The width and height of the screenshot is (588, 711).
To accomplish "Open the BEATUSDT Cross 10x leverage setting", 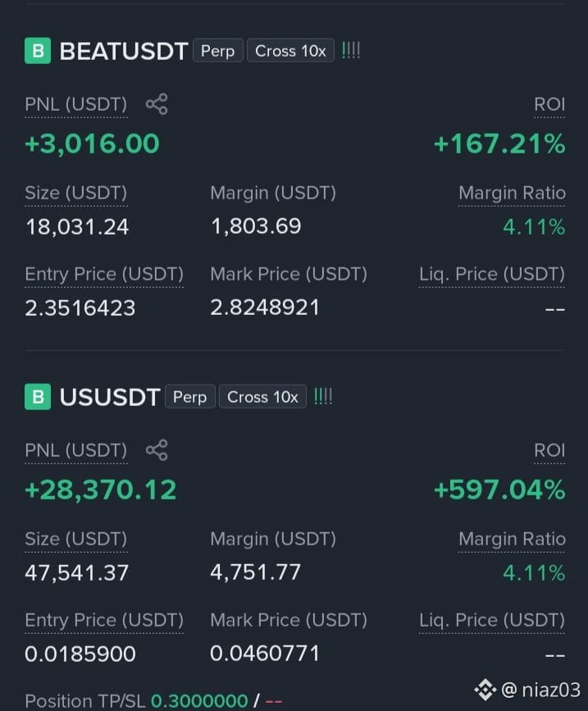I will tap(290, 51).
